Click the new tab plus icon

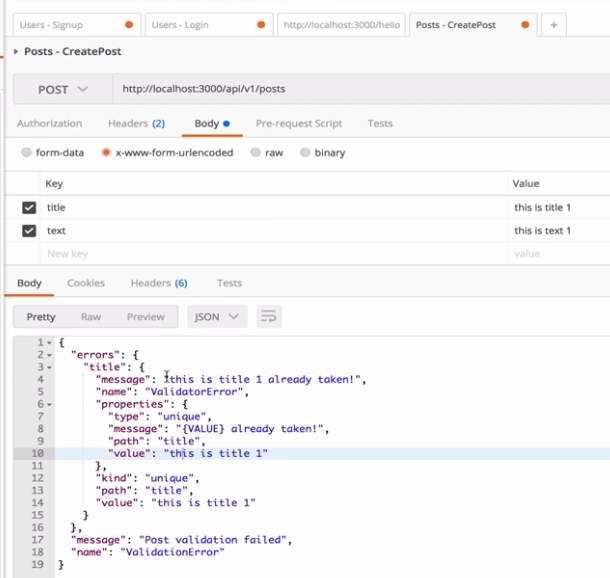click(553, 25)
